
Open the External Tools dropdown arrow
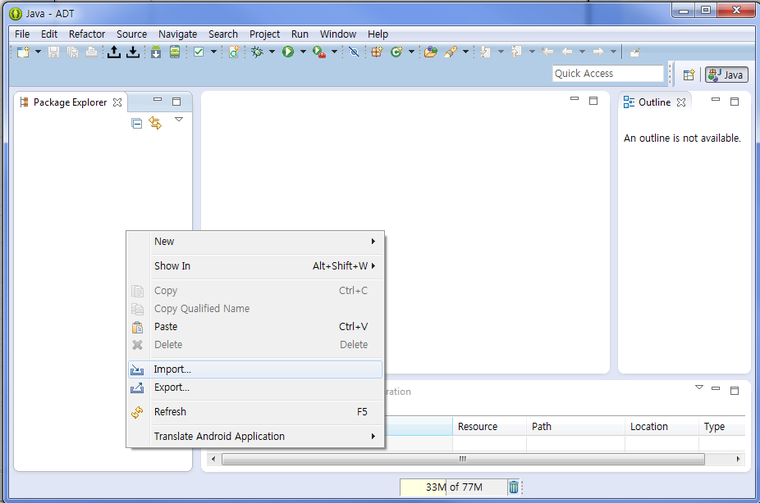tap(334, 51)
